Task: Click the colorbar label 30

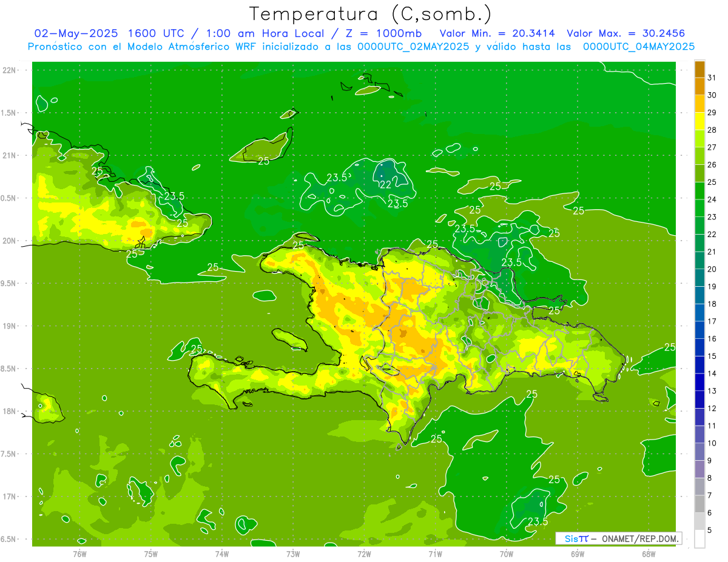Action: point(712,95)
